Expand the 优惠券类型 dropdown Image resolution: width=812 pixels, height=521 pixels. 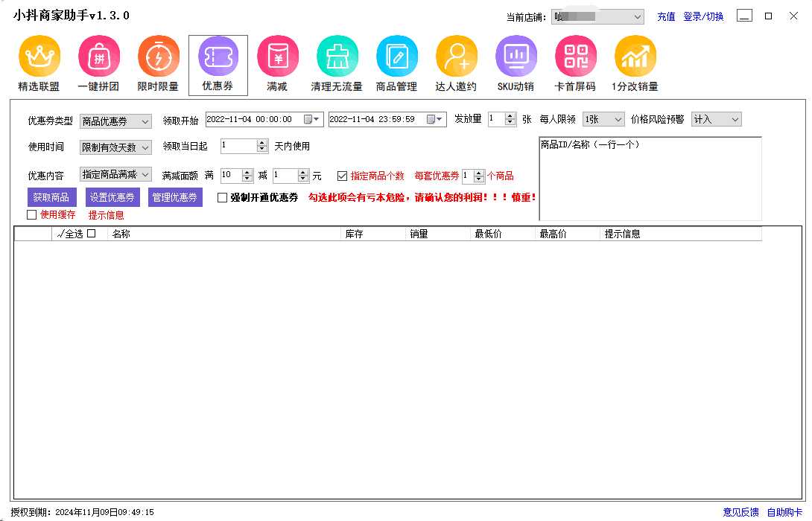pos(115,121)
